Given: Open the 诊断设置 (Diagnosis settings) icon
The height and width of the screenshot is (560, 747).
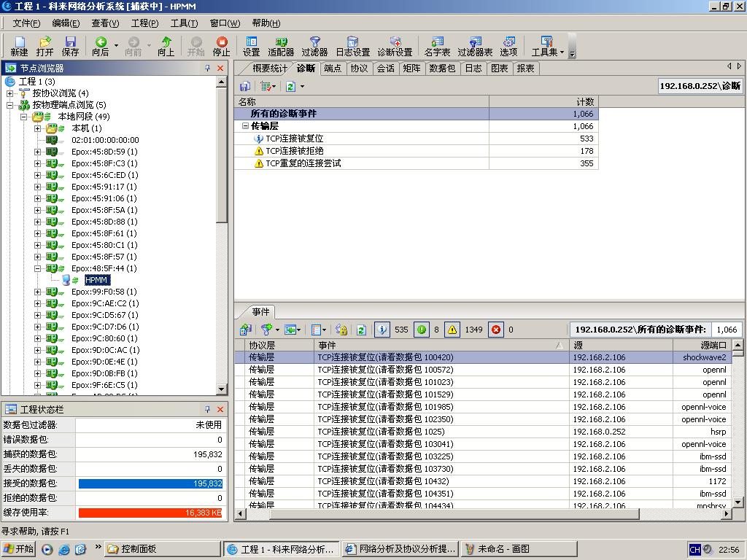Looking at the screenshot, I should tap(395, 46).
